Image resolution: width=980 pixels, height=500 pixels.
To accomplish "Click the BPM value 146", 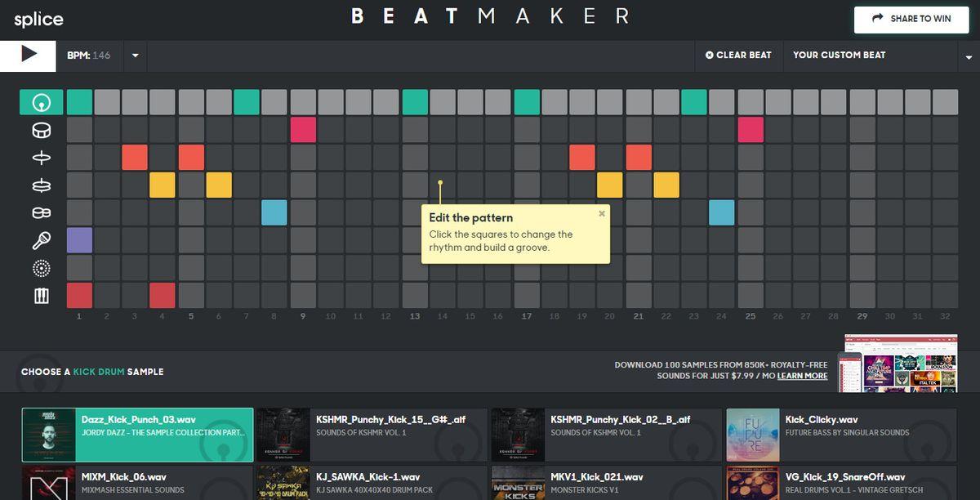I will click(101, 55).
